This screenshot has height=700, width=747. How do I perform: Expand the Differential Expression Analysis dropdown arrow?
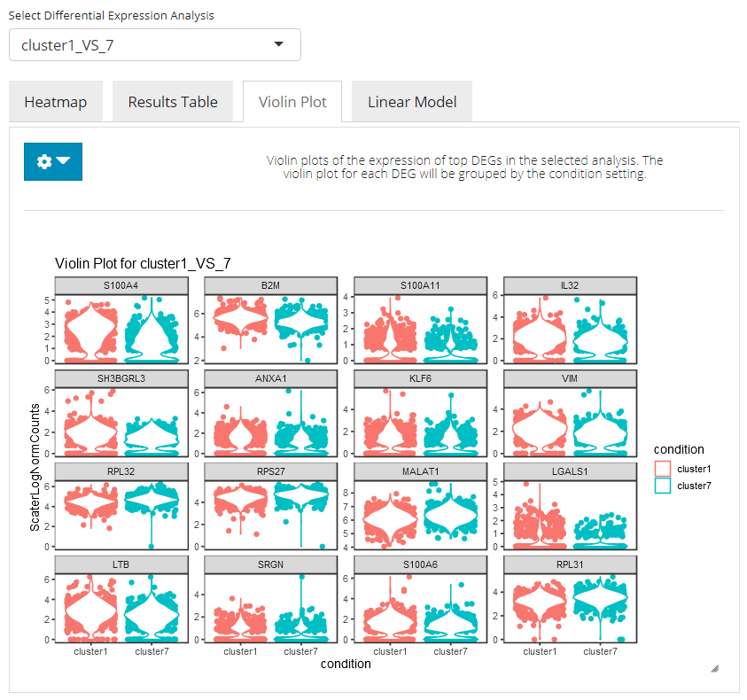click(x=279, y=44)
